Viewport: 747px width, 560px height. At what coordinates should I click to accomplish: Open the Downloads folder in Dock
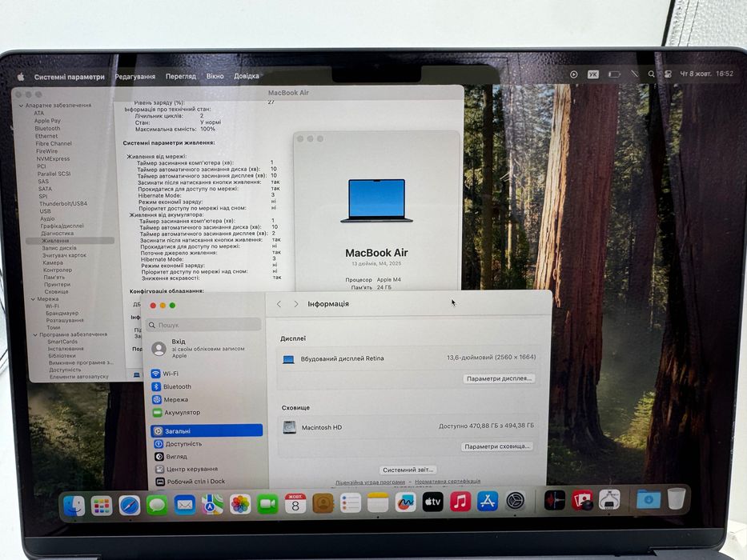pyautogui.click(x=649, y=499)
